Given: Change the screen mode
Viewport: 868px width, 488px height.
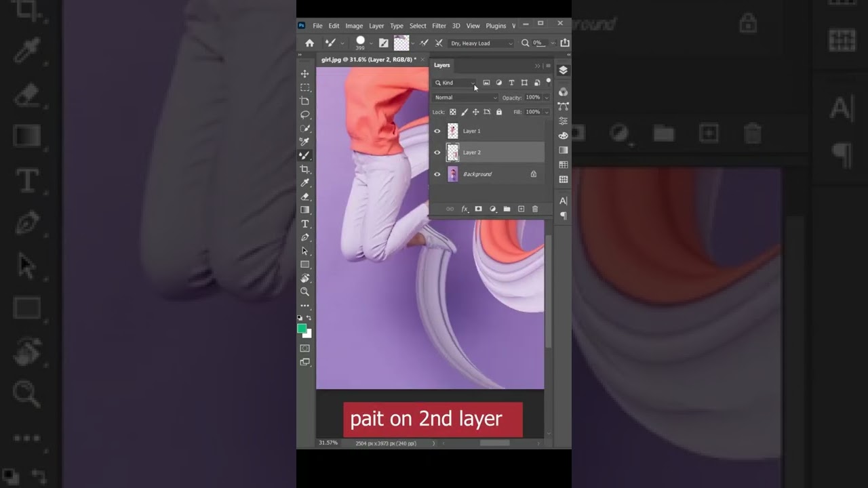Looking at the screenshot, I should click(304, 362).
